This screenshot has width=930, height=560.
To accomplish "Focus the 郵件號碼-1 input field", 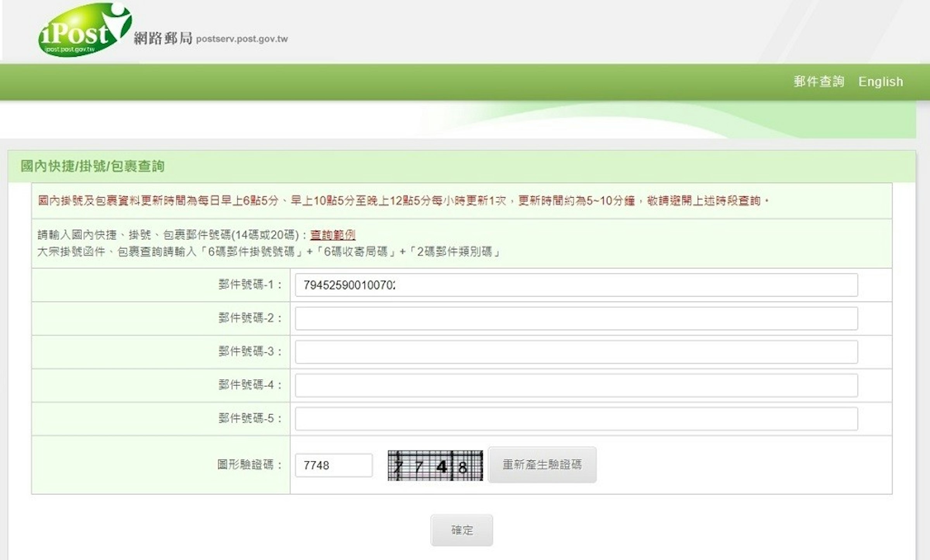I will point(576,285).
